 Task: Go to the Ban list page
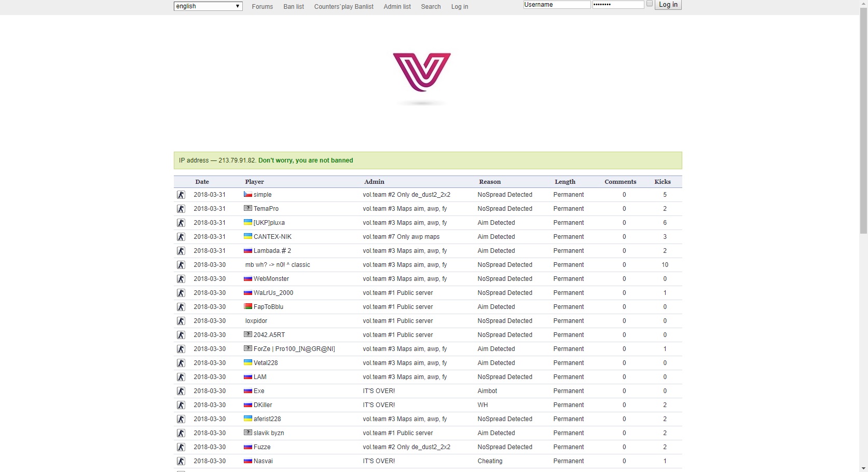294,7
